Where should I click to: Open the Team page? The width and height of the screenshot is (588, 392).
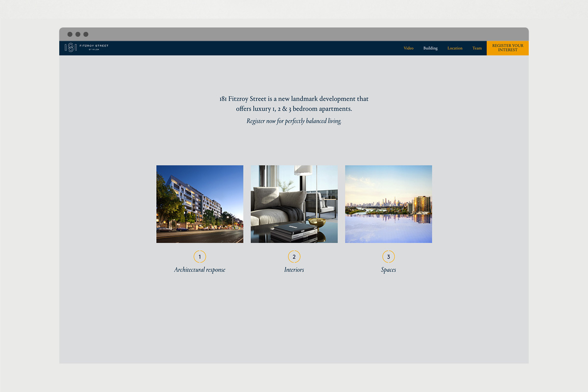477,48
